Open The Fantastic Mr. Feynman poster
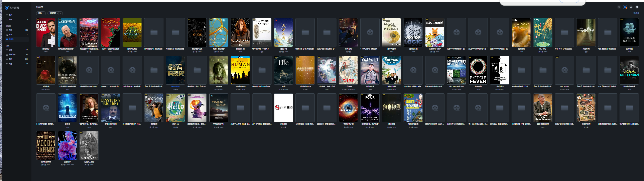644x181 pixels. point(629,70)
